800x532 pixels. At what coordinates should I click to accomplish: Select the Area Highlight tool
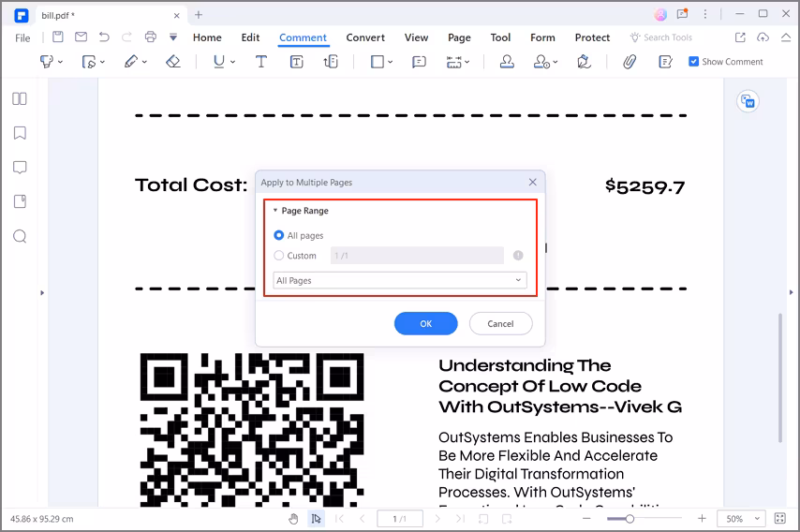pyautogui.click(x=89, y=62)
